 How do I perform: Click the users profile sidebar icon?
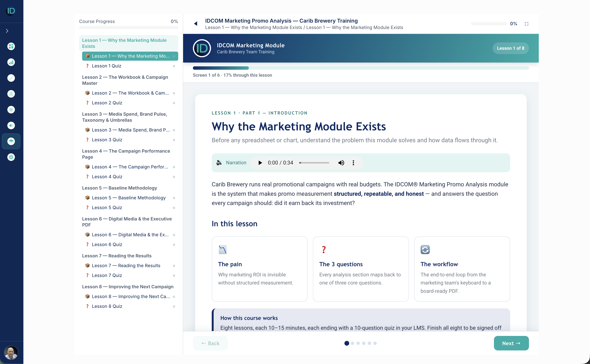click(11, 94)
